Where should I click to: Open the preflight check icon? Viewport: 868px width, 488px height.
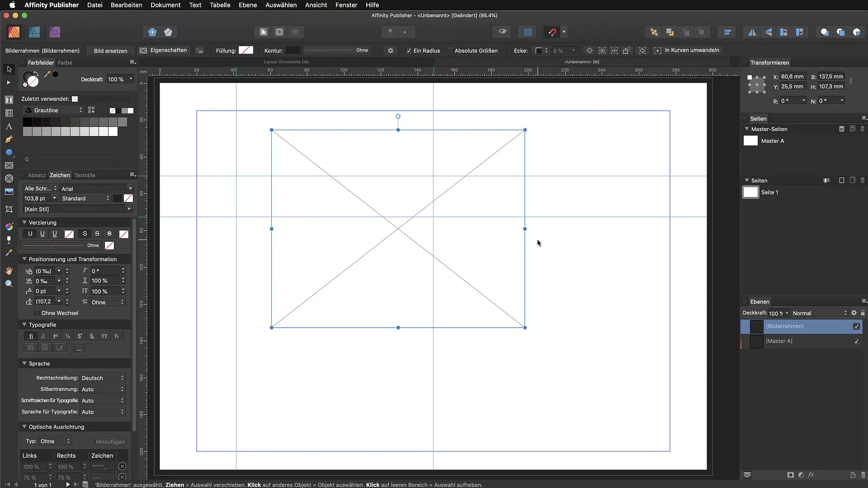[x=502, y=32]
